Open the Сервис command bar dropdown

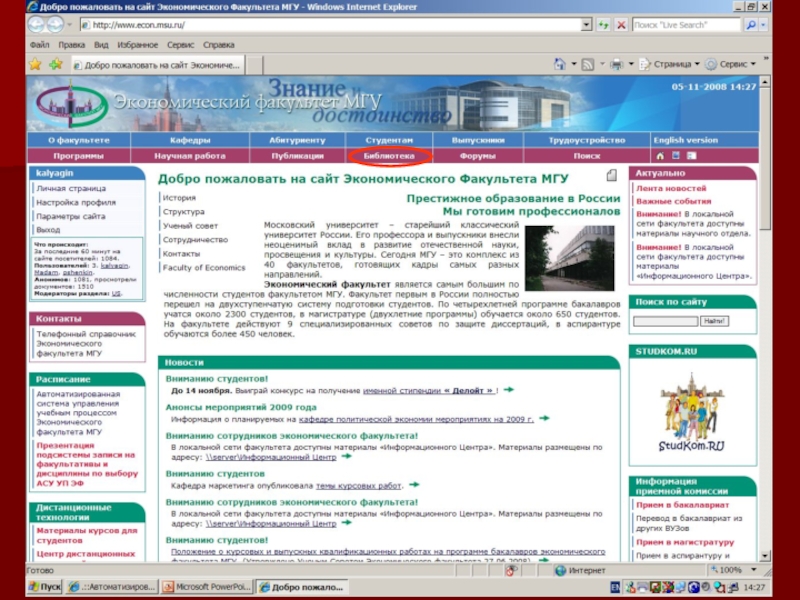(x=730, y=64)
